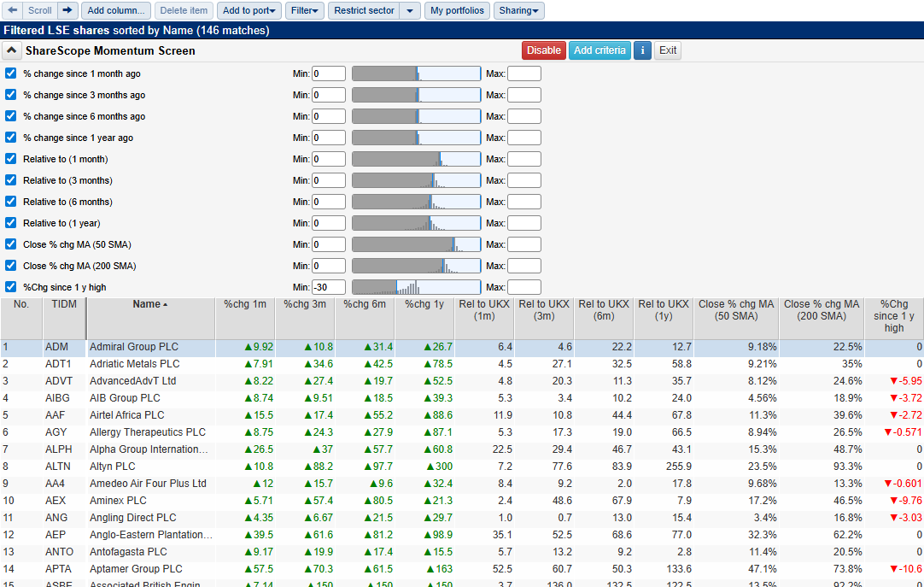The width and height of the screenshot is (924, 587).
Task: Open the Sharing dropdown menu
Action: (x=518, y=10)
